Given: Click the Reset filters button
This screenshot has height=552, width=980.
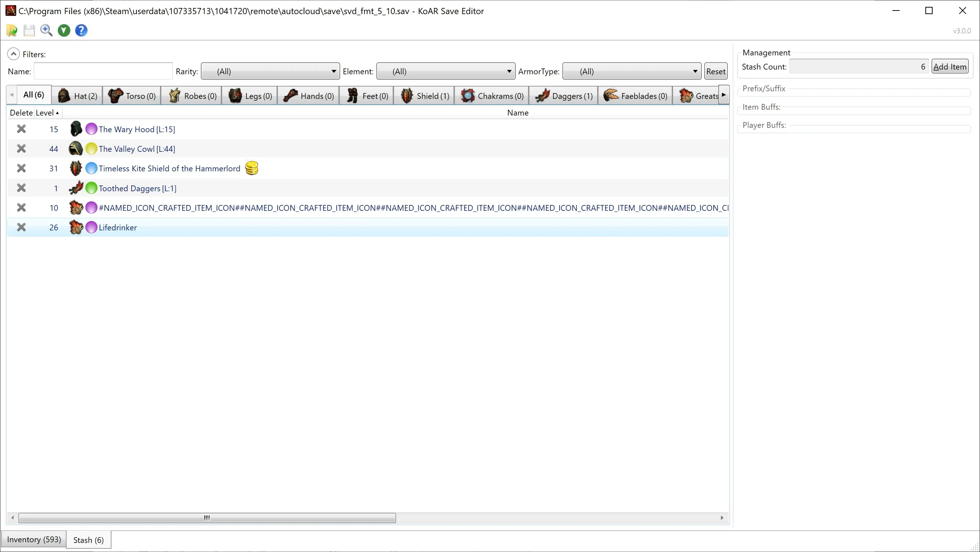Looking at the screenshot, I should click(715, 71).
